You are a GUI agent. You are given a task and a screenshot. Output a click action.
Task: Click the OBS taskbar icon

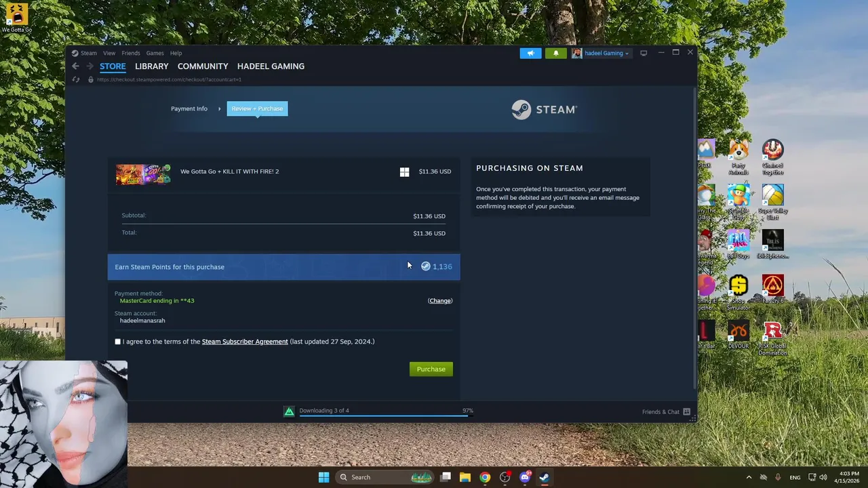click(505, 477)
